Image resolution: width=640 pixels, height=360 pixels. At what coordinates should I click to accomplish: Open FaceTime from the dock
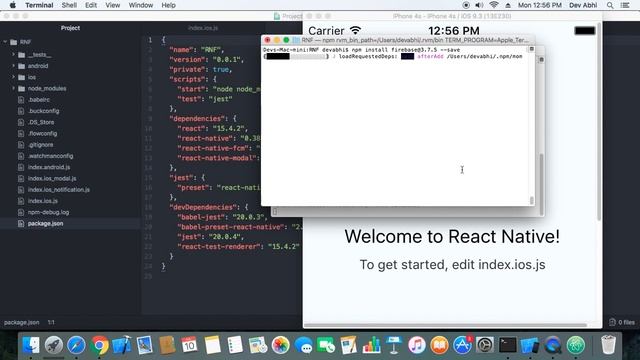click(326, 345)
